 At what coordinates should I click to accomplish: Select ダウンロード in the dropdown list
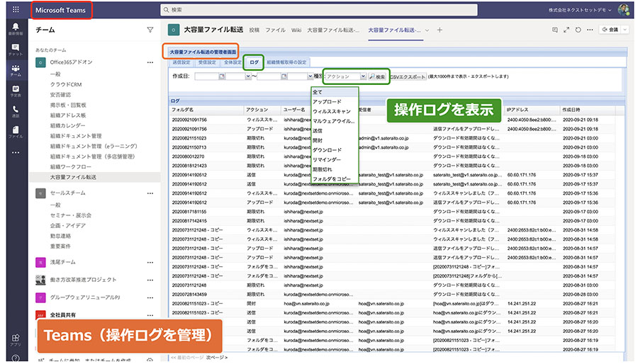(335, 150)
